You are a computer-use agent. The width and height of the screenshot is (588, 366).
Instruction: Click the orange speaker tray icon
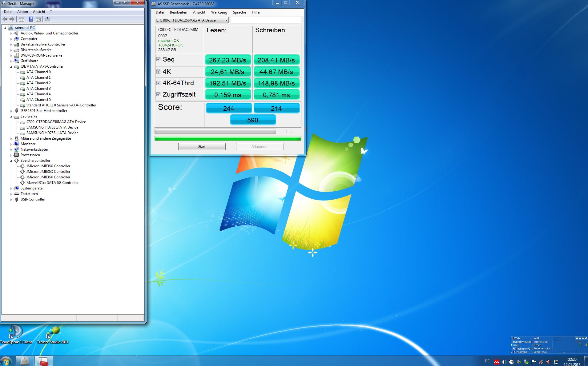(x=548, y=362)
